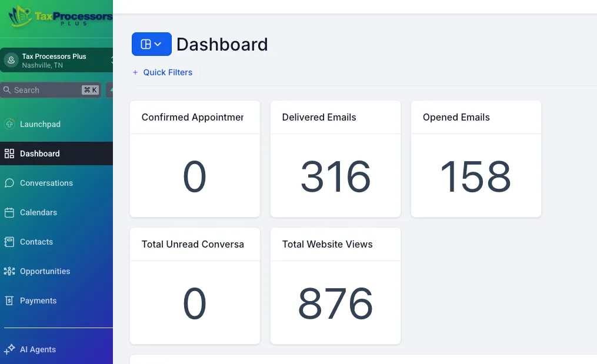Select Dashboard in the sidebar
The width and height of the screenshot is (597, 364).
(x=56, y=153)
